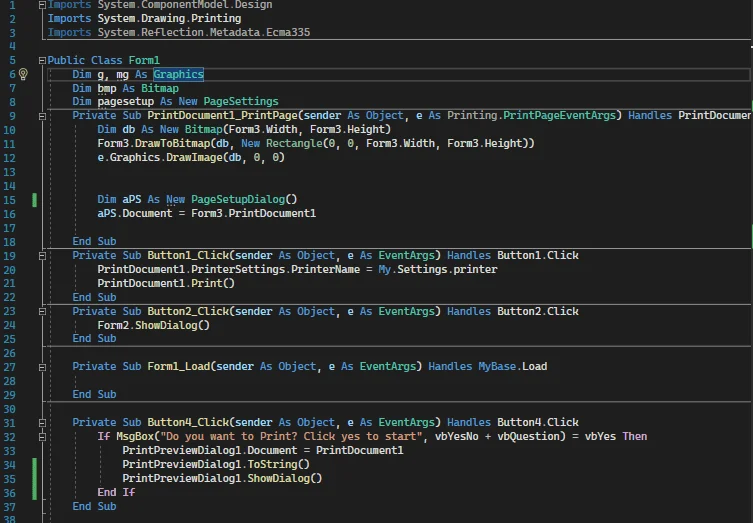
Task: Open the lightbulb quick actions on line 6
Action: tap(23, 74)
